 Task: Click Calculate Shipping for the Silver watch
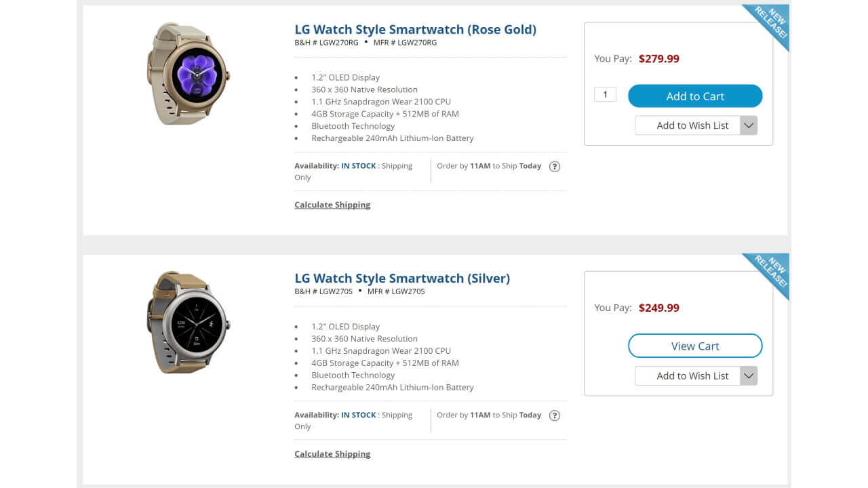[x=332, y=453]
